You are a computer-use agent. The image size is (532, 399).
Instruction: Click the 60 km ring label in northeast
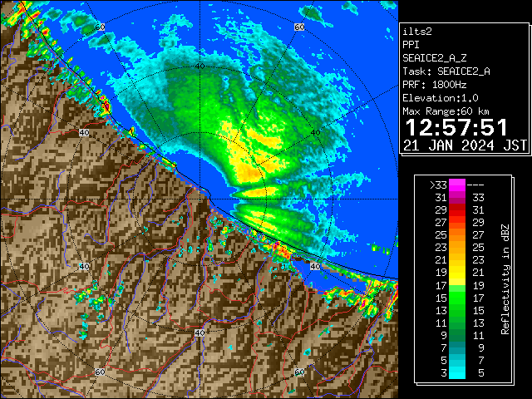(299, 27)
